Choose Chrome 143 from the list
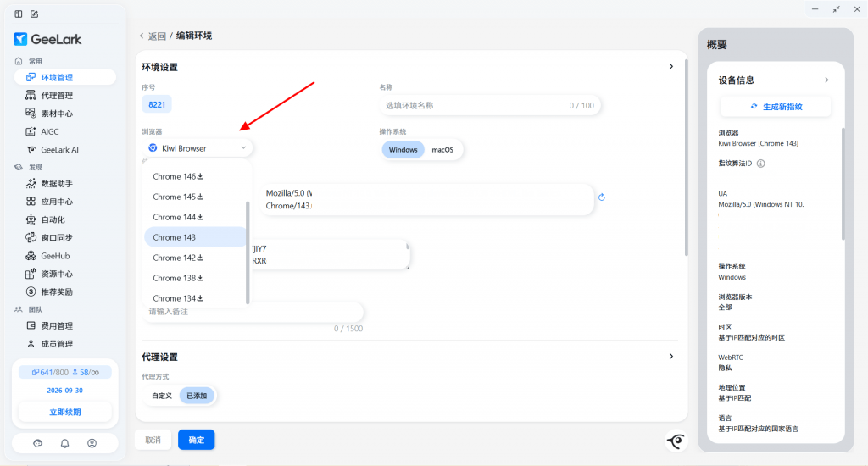This screenshot has height=466, width=868. tap(195, 237)
